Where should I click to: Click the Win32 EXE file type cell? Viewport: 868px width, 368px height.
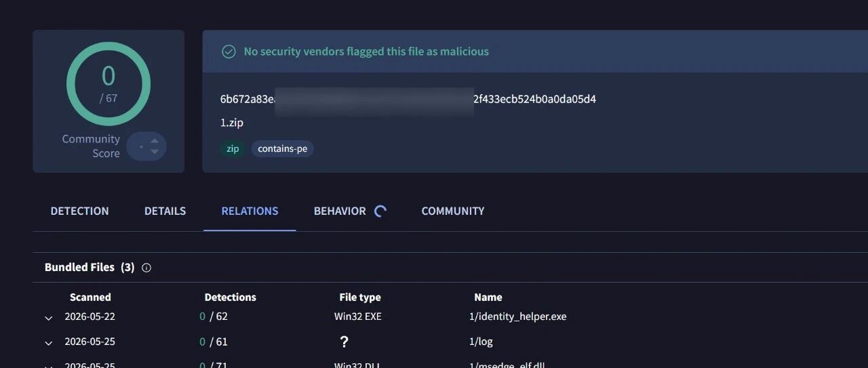358,316
